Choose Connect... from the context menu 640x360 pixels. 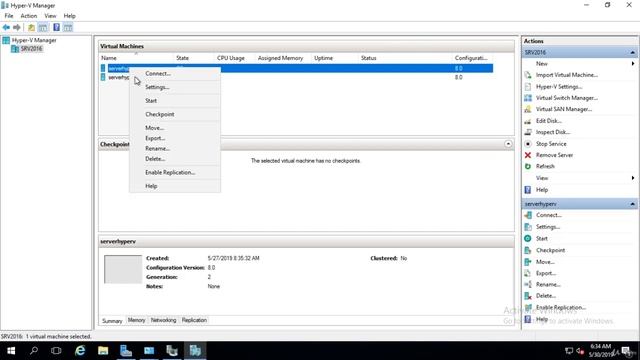click(175, 73)
